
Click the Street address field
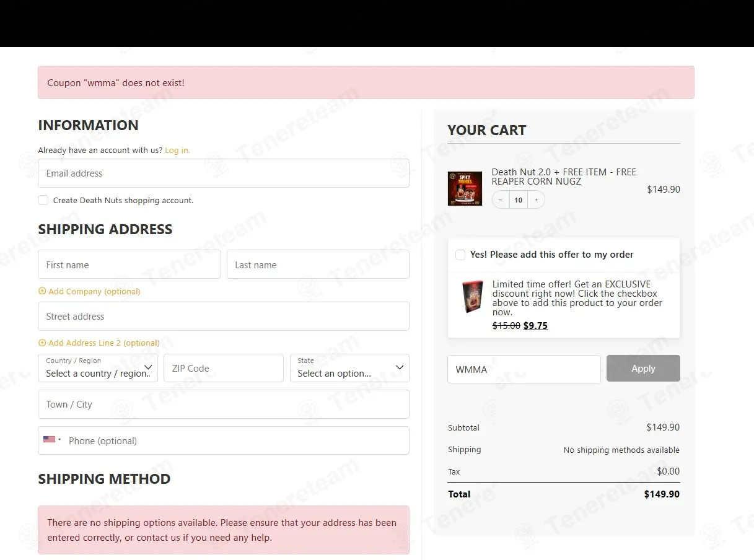click(223, 316)
